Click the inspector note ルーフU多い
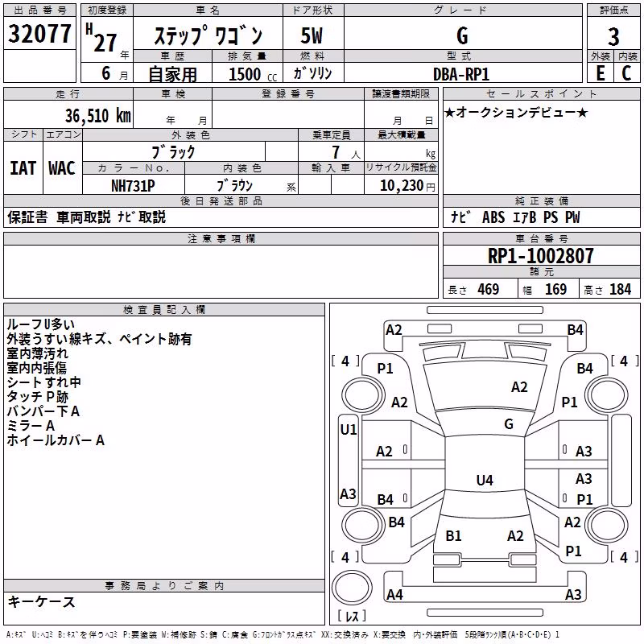Viewport: 644px width, 644px height. (x=40, y=324)
